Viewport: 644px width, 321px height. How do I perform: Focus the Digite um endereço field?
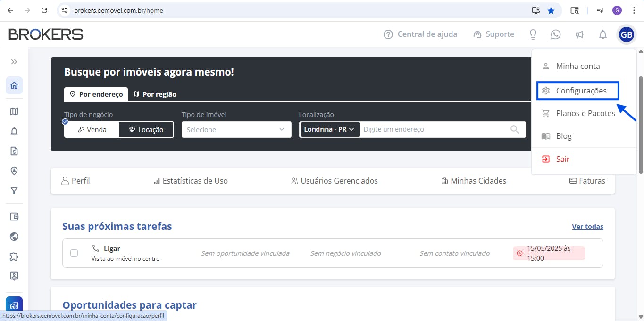[x=433, y=129]
